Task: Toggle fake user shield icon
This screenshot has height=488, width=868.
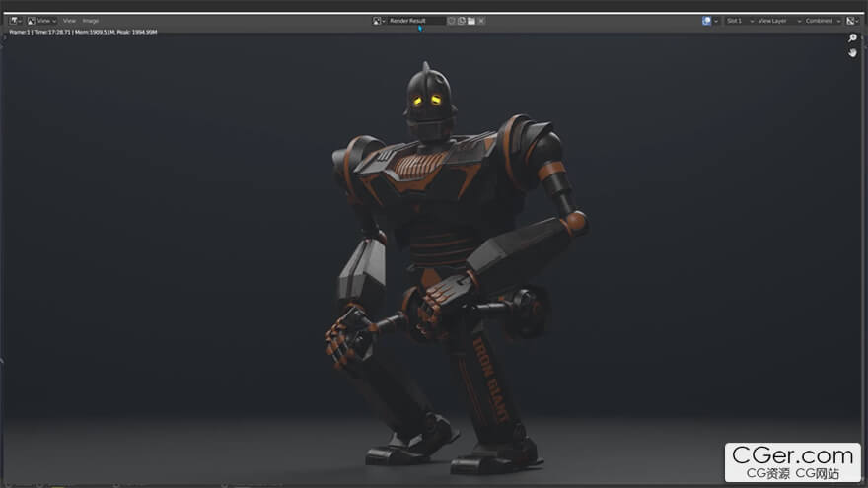Action: (x=451, y=21)
